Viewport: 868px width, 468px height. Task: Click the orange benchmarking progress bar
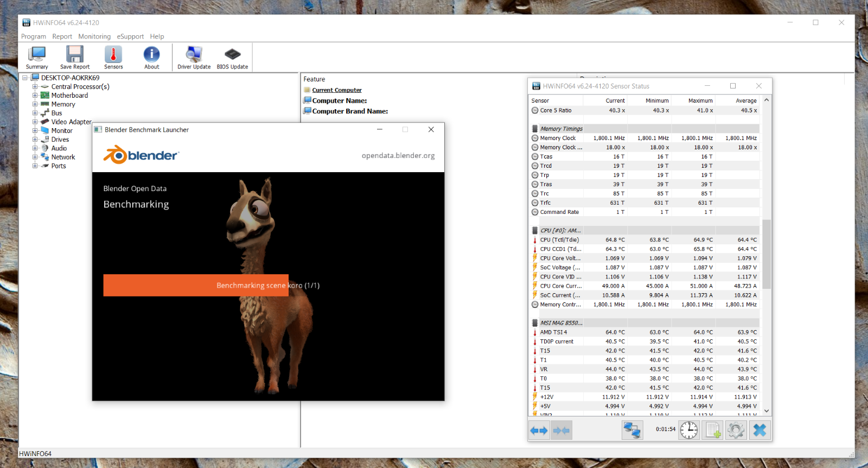coord(196,285)
